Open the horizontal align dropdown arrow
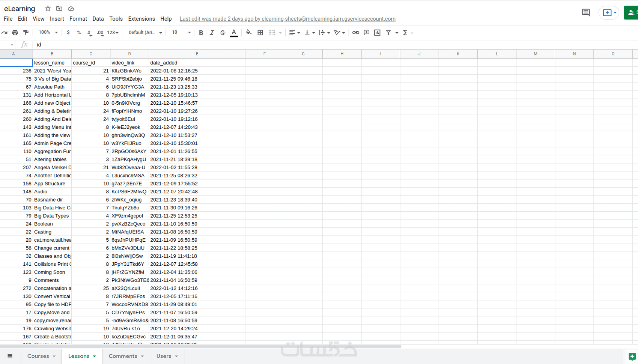The width and height of the screenshot is (638, 364). tap(299, 33)
